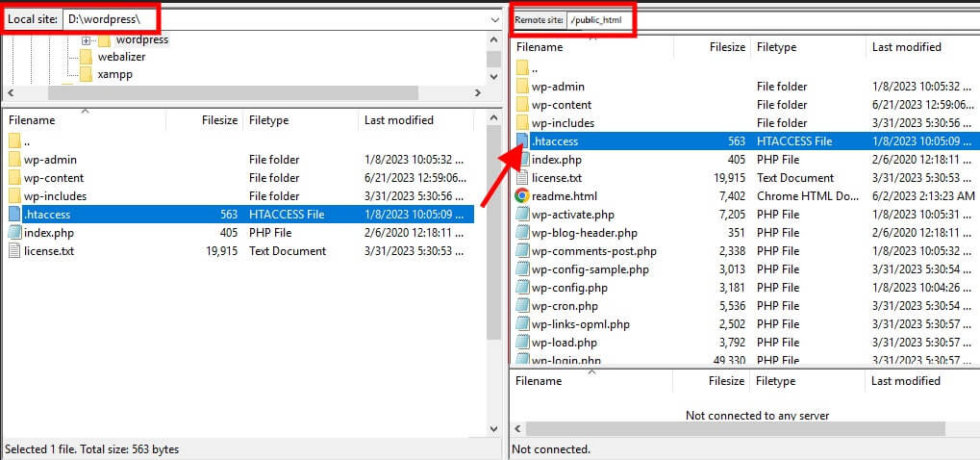980x460 pixels.
Task: Click wp-load.php file icon
Action: pyautogui.click(x=522, y=343)
